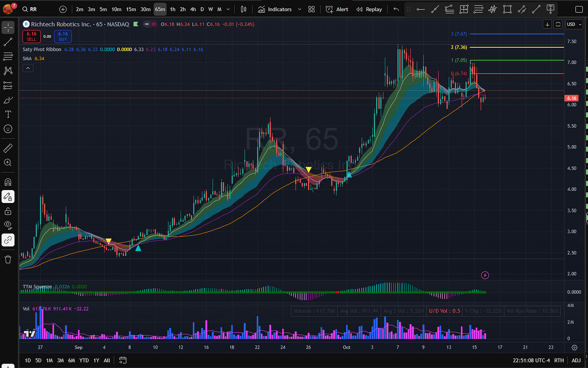The width and height of the screenshot is (588, 368).
Task: Select the text callout tool in favorites bar
Action: (x=550, y=9)
